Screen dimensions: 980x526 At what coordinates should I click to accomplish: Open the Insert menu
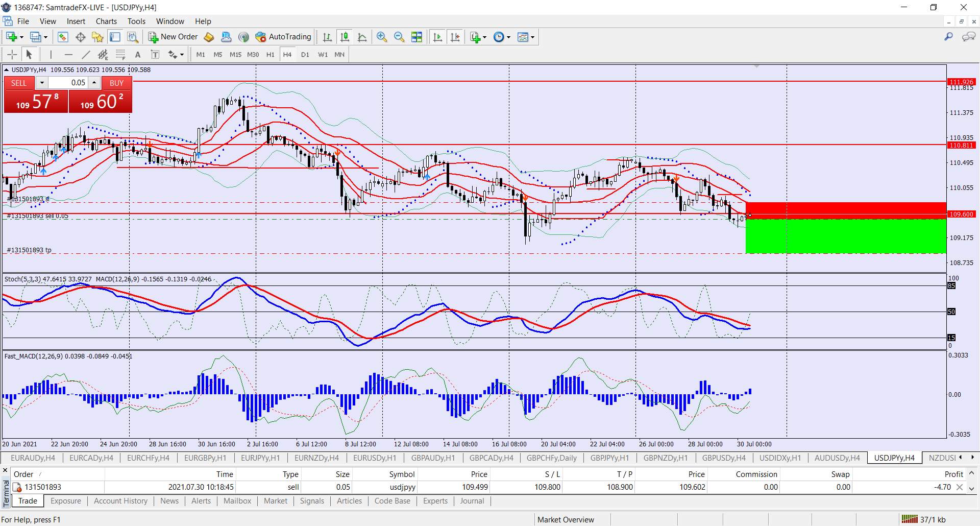(x=76, y=21)
